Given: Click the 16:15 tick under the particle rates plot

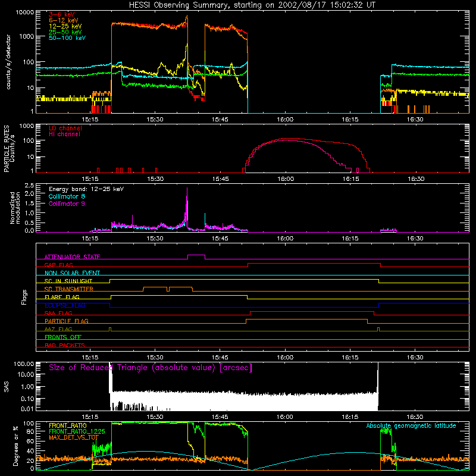Looking at the screenshot, I should click(350, 179).
